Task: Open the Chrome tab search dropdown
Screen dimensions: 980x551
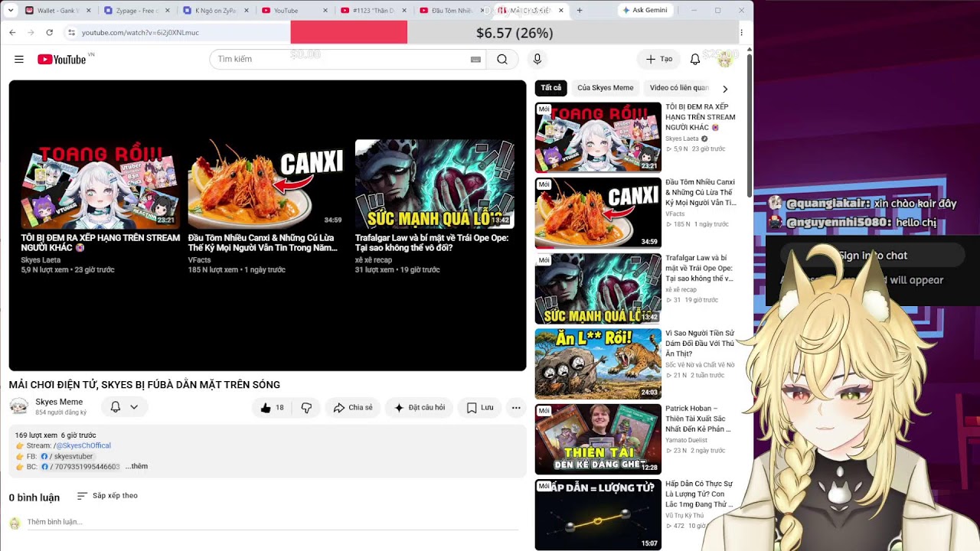Action: point(11,11)
